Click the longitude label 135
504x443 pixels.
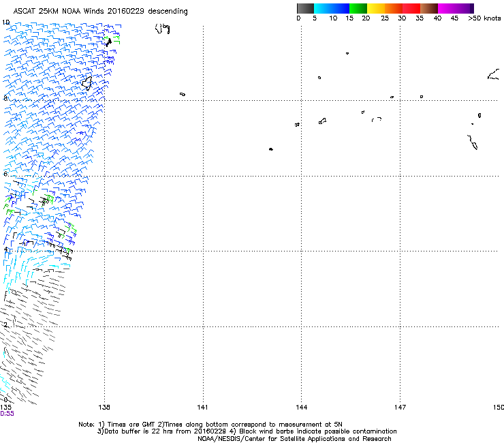tap(5, 408)
